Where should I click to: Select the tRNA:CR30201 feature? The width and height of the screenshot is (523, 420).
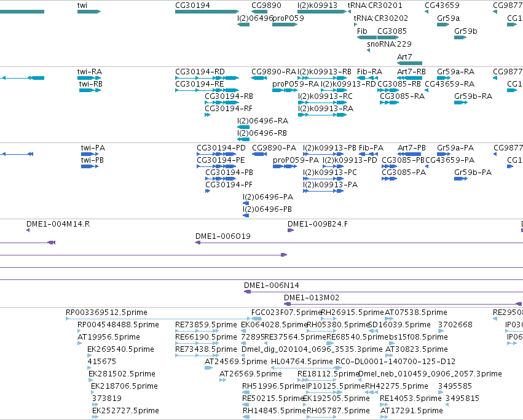(349, 12)
